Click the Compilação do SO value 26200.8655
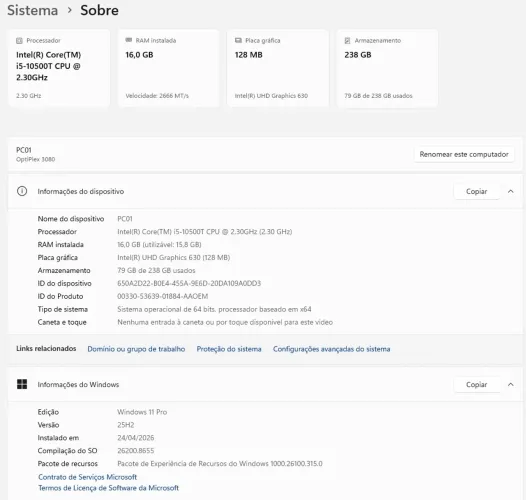Viewport: 526px width, 500px height. click(136, 451)
